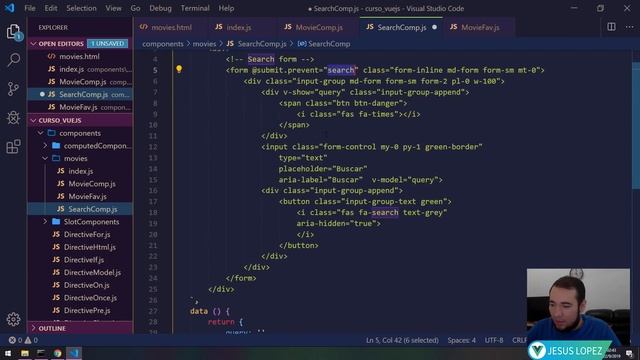Open the Windows notification center
Viewport: 640px width, 360px height.
pos(629,353)
